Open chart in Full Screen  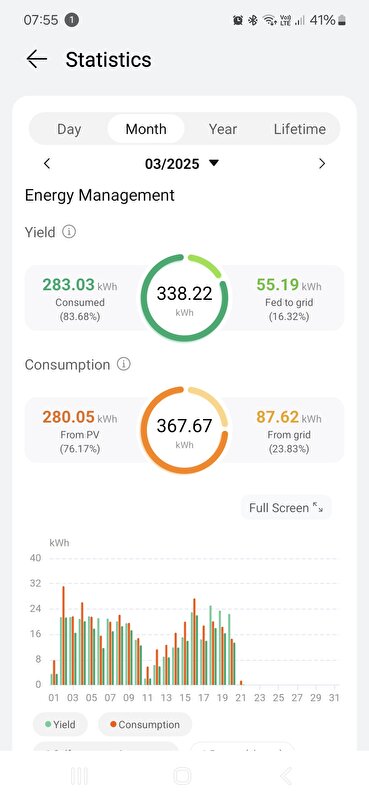286,508
